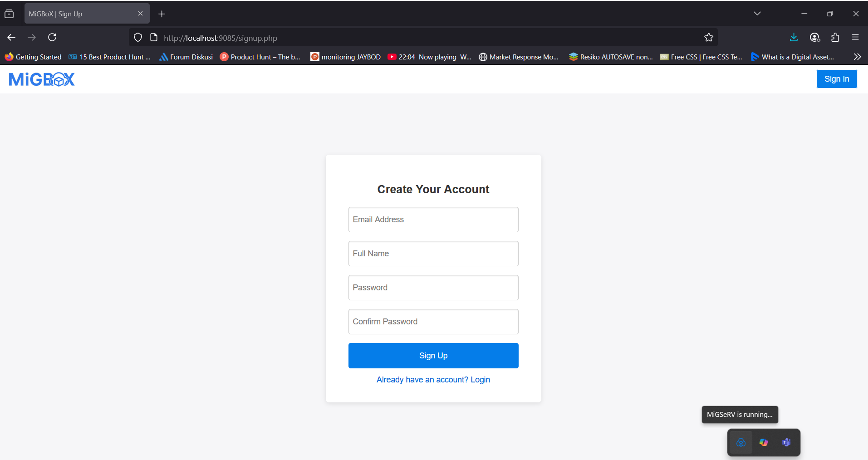This screenshot has height=460, width=868.
Task: Open the downloads arrow icon
Action: click(794, 38)
